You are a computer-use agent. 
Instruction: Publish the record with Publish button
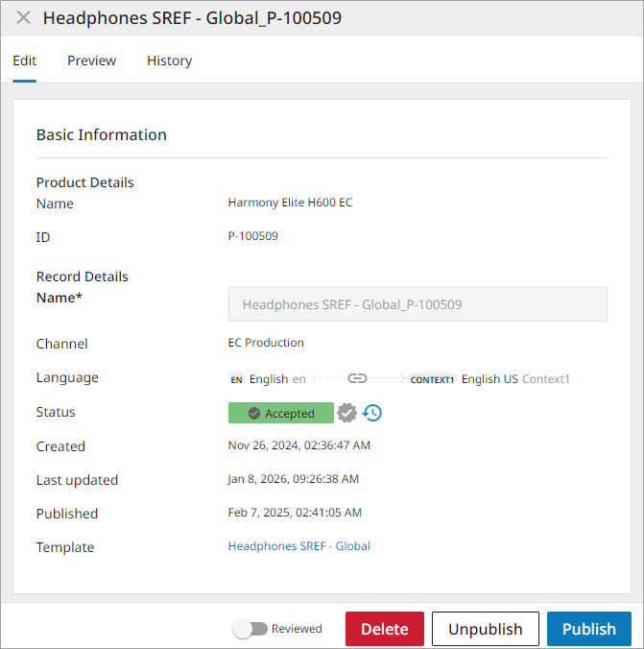588,629
